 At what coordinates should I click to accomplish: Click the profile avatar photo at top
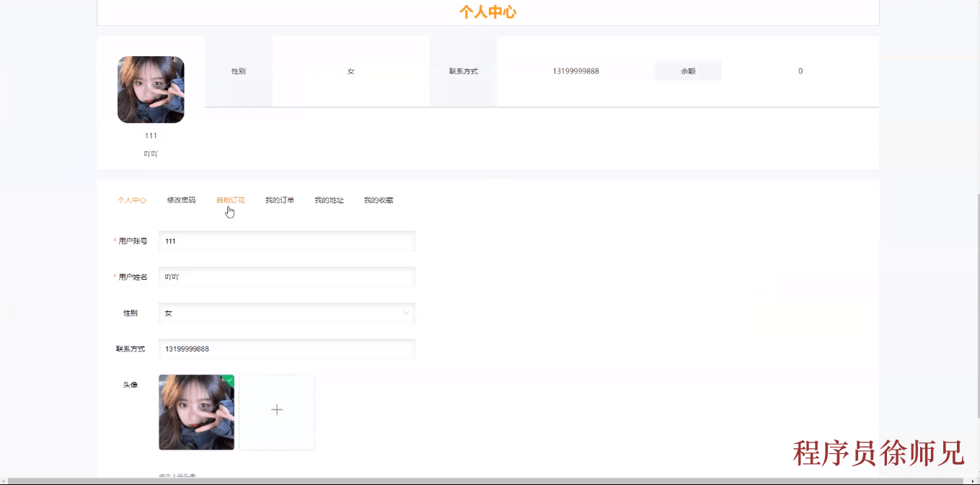click(151, 89)
